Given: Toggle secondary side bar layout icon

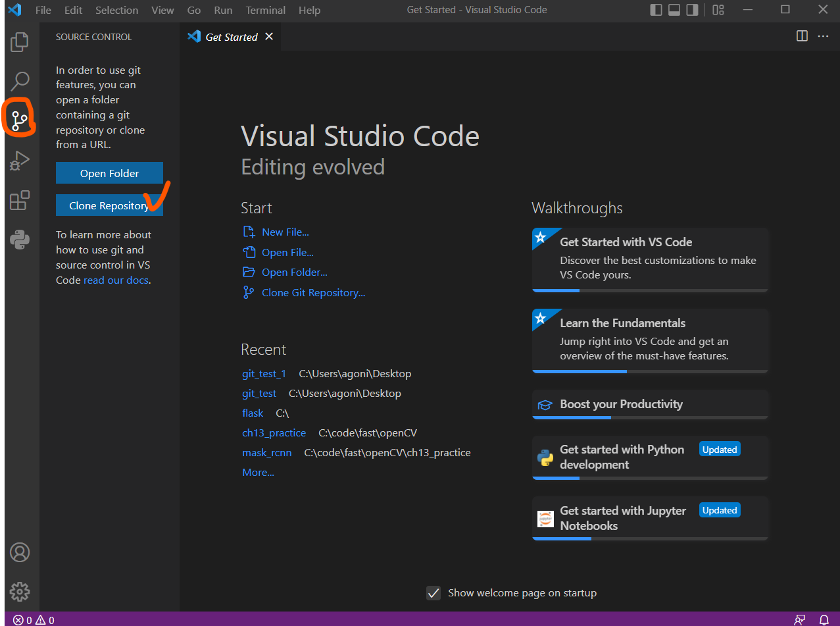Looking at the screenshot, I should pyautogui.click(x=692, y=10).
